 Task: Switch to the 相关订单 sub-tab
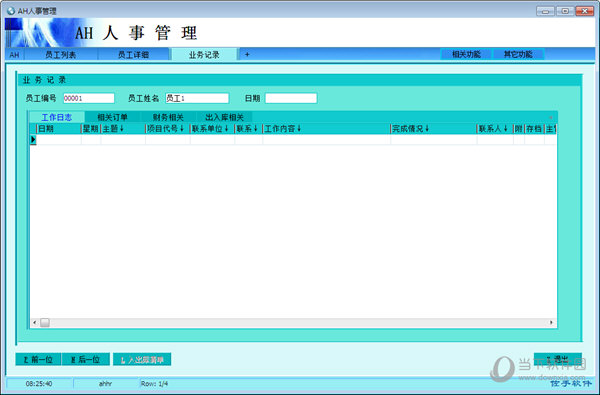112,117
